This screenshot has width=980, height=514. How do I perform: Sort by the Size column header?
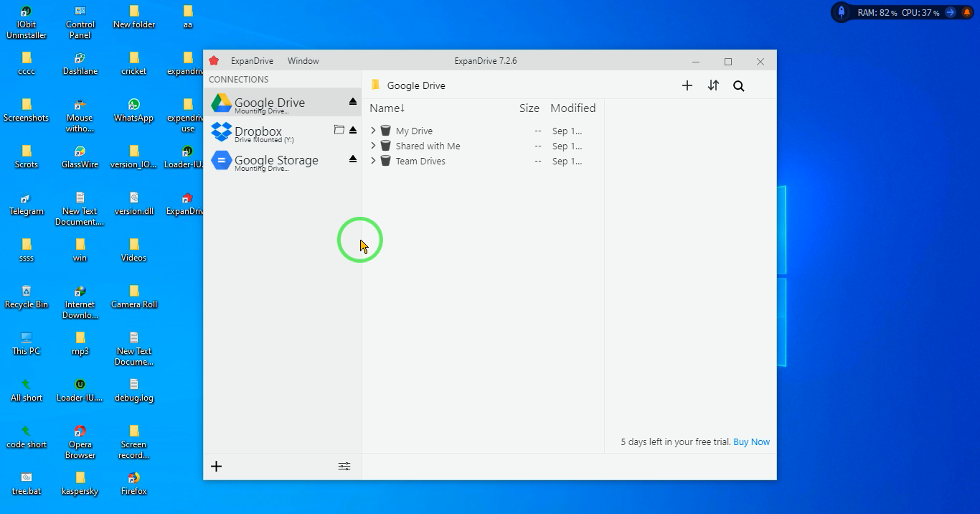tap(529, 108)
